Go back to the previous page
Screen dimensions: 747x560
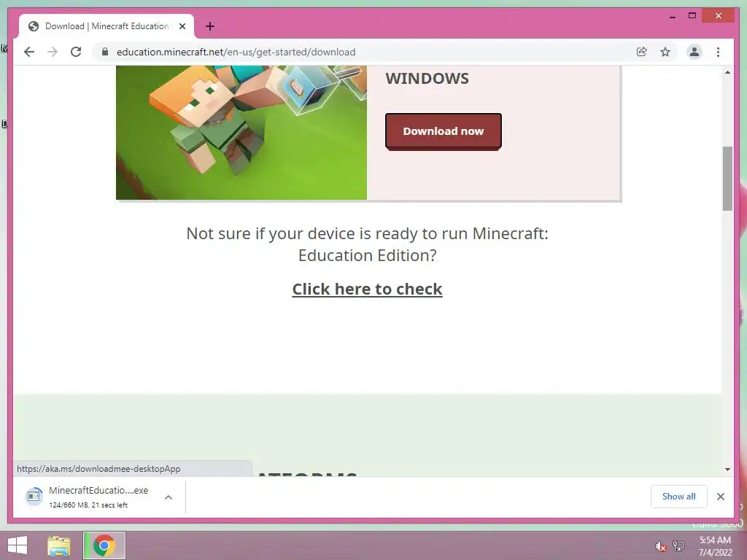pyautogui.click(x=29, y=52)
